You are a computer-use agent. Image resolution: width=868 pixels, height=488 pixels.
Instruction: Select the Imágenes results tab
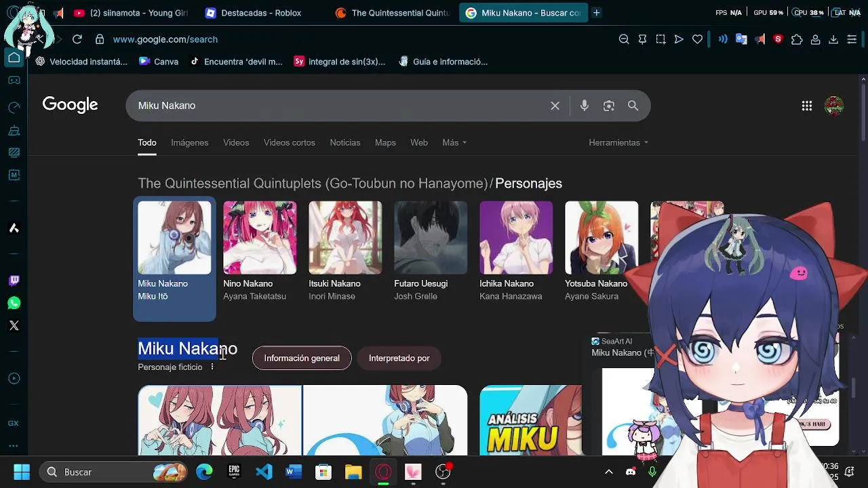(x=189, y=142)
